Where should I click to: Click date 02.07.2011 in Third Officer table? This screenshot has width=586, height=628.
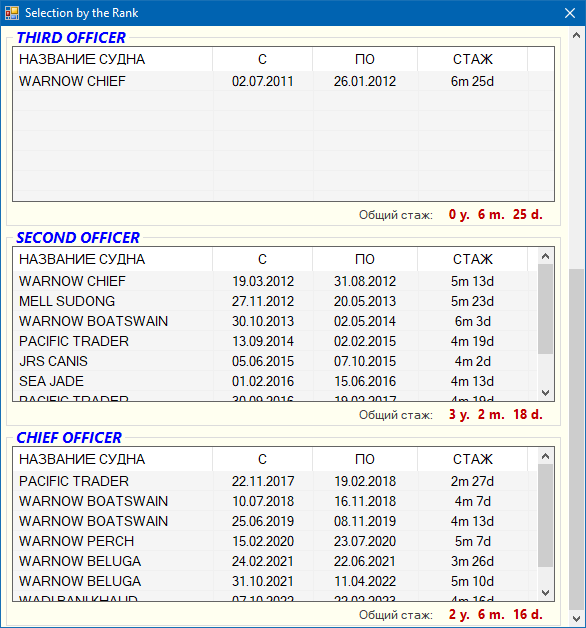(x=263, y=81)
